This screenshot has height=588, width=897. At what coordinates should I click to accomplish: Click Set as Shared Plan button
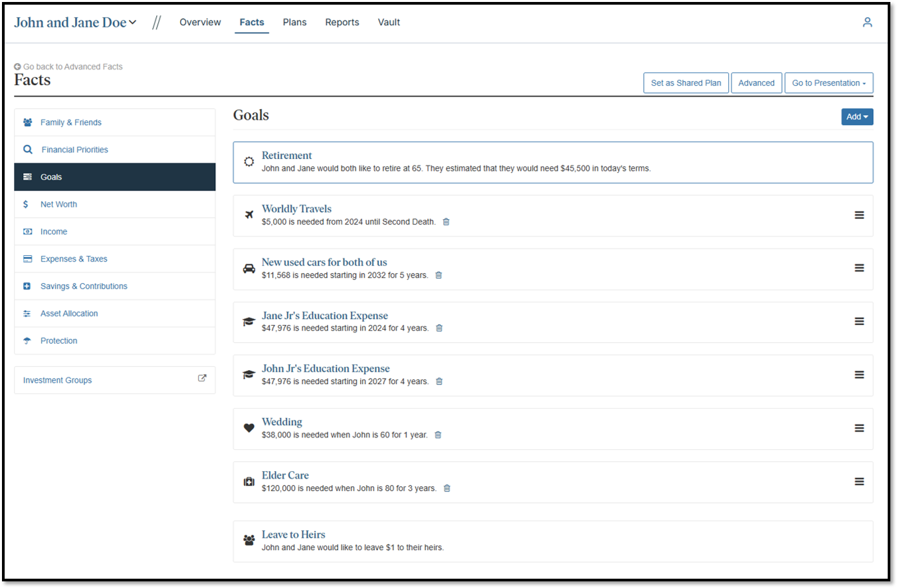tap(686, 83)
